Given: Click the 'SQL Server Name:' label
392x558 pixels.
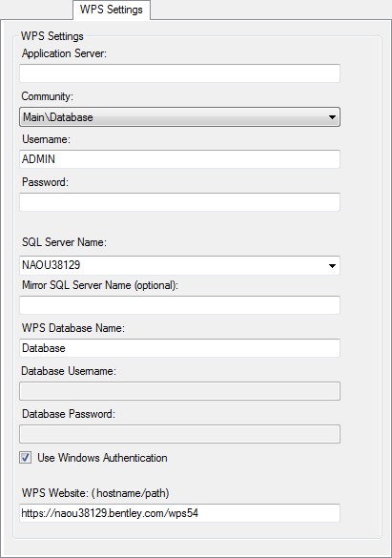Looking at the screenshot, I should 64,242.
